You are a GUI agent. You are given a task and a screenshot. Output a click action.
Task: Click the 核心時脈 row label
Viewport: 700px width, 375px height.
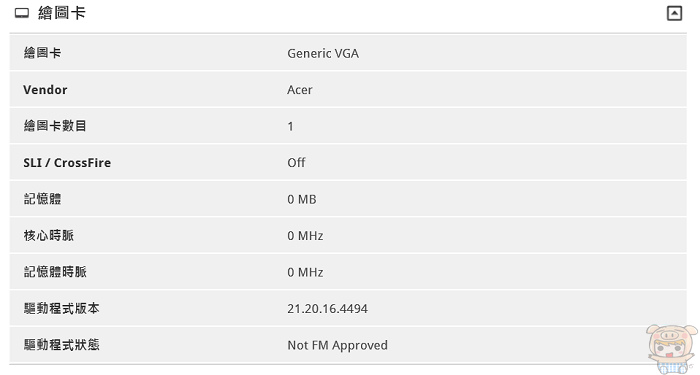[49, 235]
